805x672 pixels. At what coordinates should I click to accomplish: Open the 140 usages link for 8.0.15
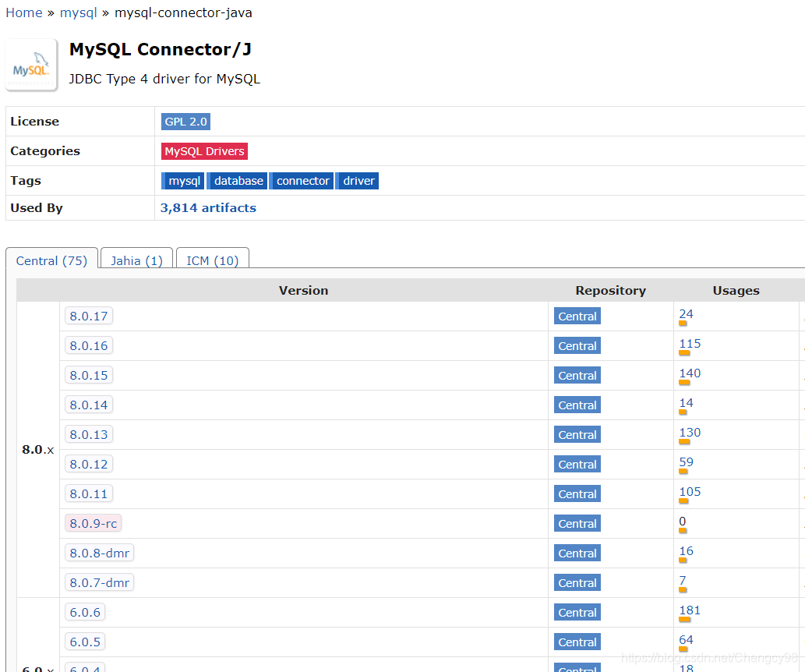point(690,373)
